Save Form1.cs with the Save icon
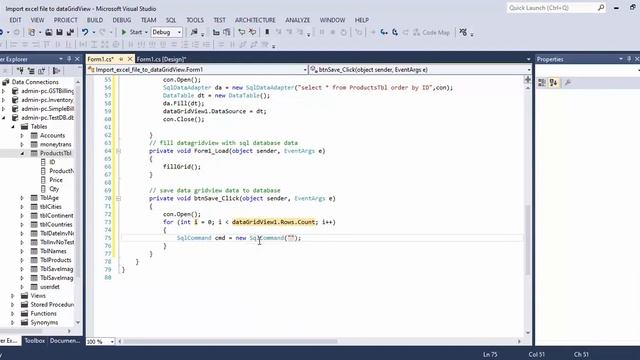This screenshot has height=360, width=640. click(60, 32)
